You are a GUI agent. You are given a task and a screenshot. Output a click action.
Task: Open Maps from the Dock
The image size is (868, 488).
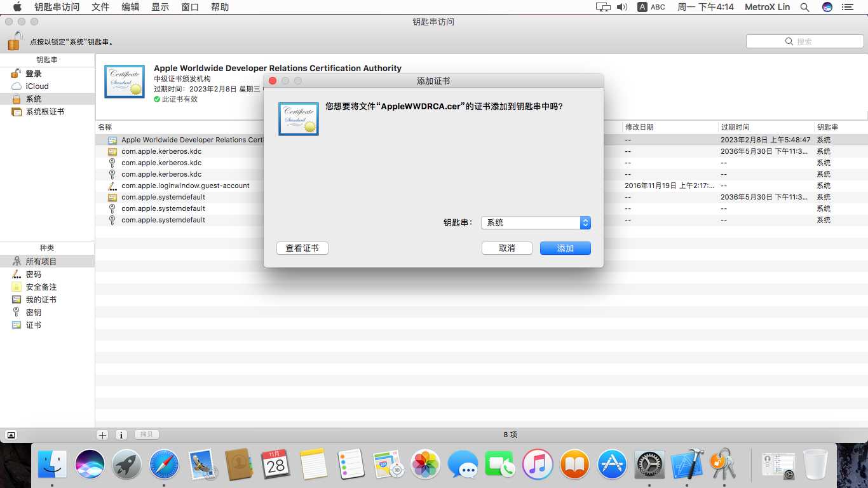[388, 464]
